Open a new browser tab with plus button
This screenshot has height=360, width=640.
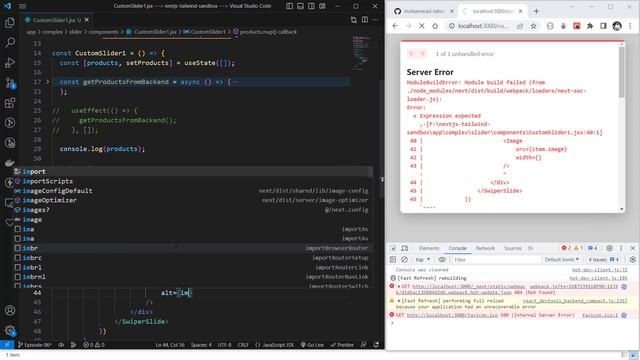536,11
